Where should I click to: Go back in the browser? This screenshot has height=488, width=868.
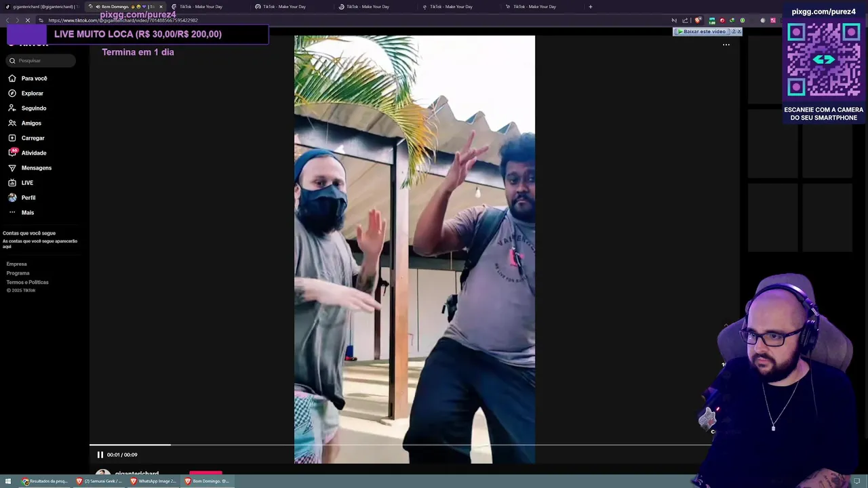tap(7, 20)
